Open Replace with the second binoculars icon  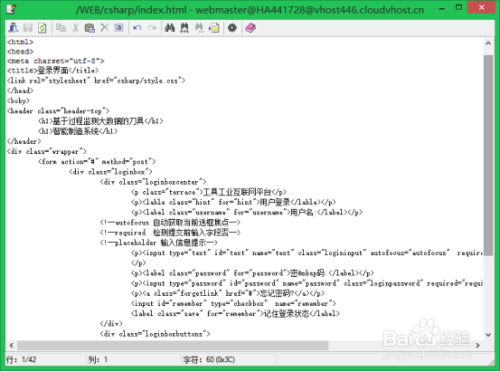(184, 28)
